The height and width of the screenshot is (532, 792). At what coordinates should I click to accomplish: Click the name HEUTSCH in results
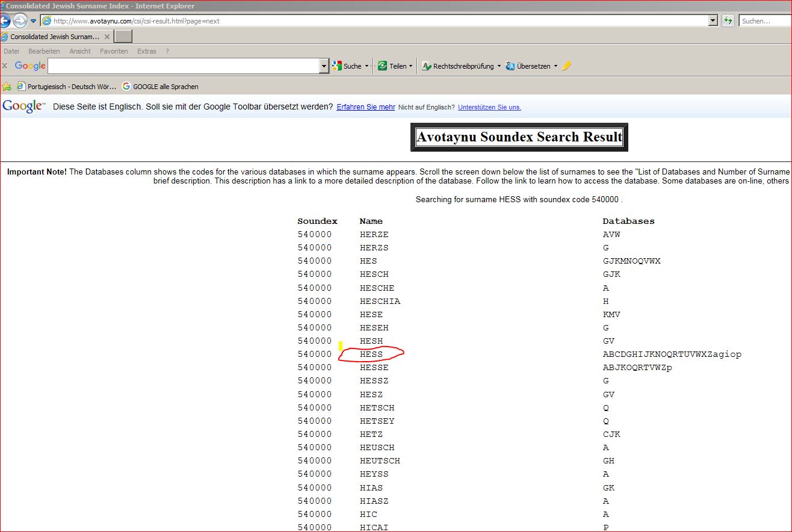tap(380, 460)
